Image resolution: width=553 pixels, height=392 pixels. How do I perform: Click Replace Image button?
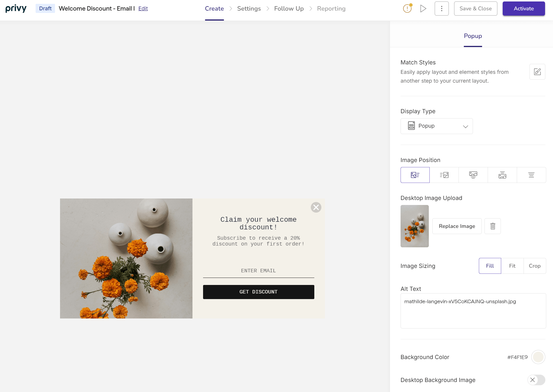click(x=457, y=226)
